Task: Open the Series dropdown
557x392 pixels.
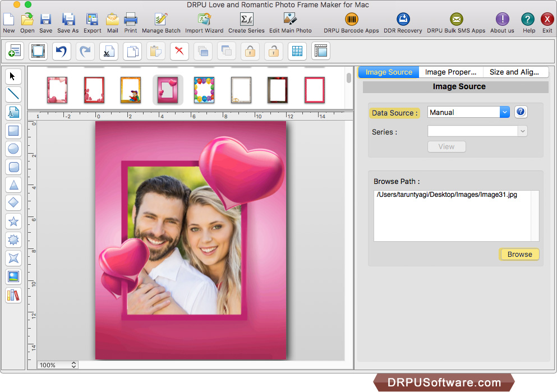Action: coord(477,131)
